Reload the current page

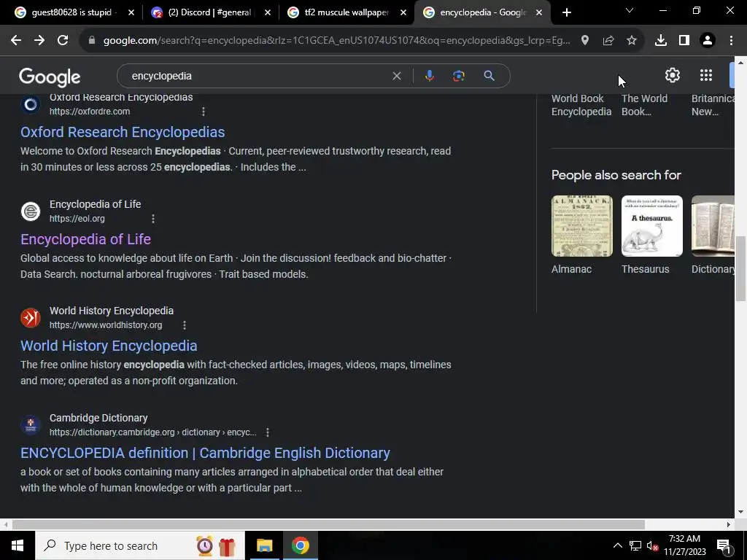pos(63,41)
